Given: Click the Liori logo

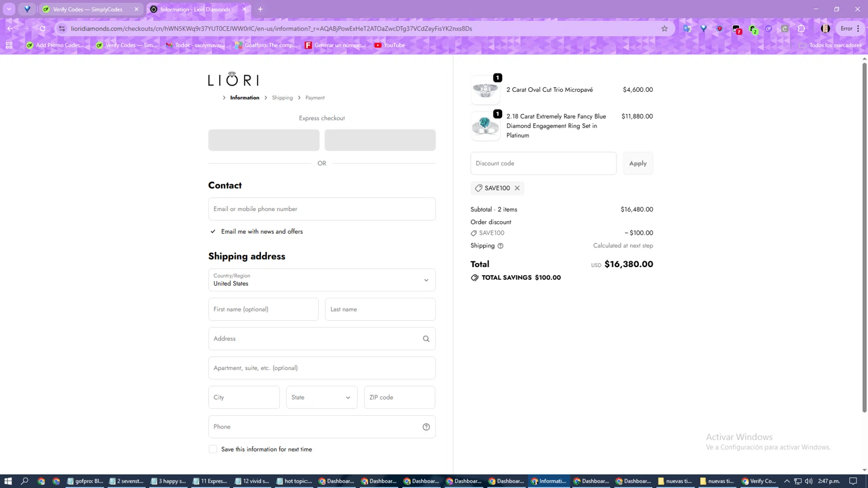Looking at the screenshot, I should click(x=233, y=79).
